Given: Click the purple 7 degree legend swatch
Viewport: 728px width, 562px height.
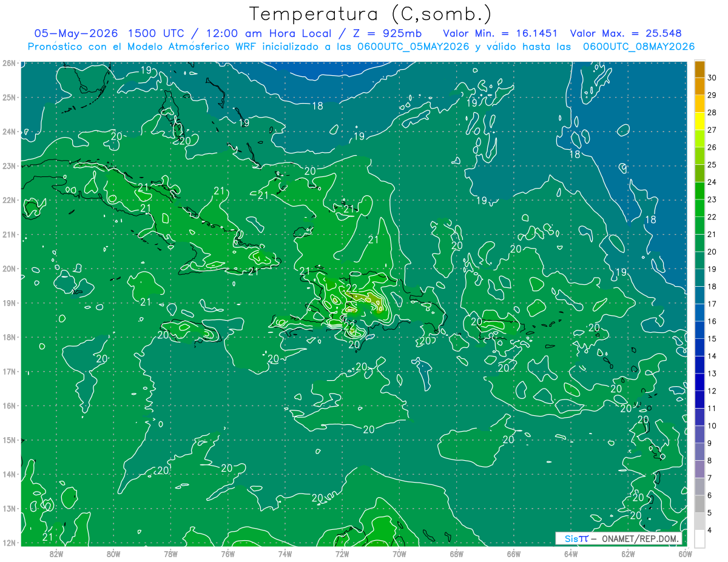Looking at the screenshot, I should point(699,470).
